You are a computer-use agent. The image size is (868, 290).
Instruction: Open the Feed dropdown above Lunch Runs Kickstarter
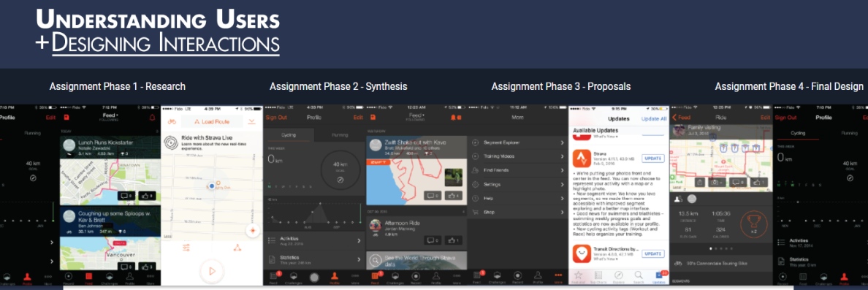point(110,117)
